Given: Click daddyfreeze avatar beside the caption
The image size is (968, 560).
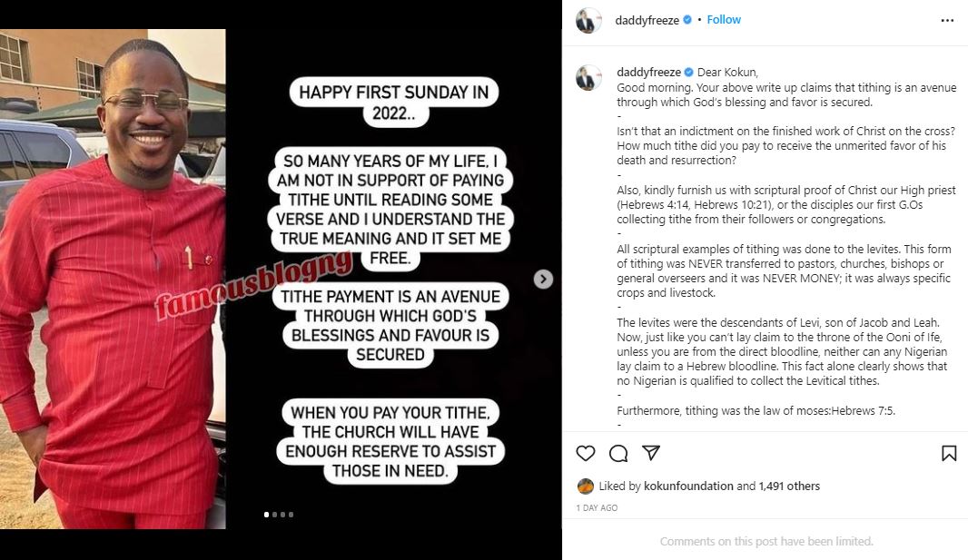Looking at the screenshot, I should [588, 78].
